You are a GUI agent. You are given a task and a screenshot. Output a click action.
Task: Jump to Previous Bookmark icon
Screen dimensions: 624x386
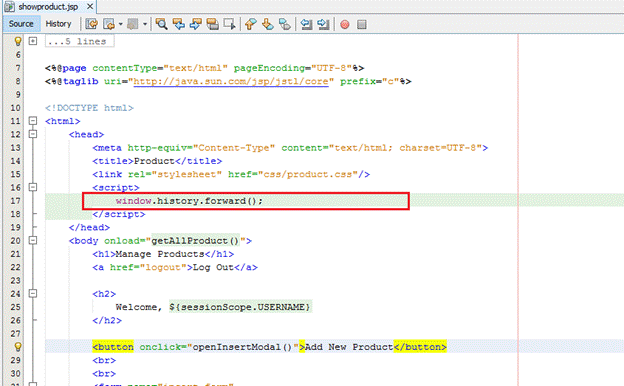250,24
